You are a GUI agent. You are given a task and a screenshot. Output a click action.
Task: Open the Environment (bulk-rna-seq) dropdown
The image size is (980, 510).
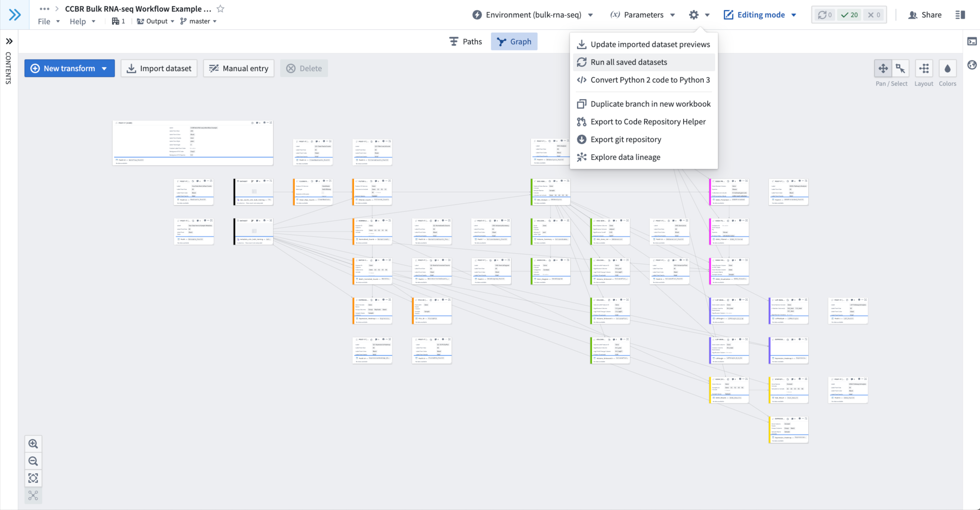click(x=533, y=15)
